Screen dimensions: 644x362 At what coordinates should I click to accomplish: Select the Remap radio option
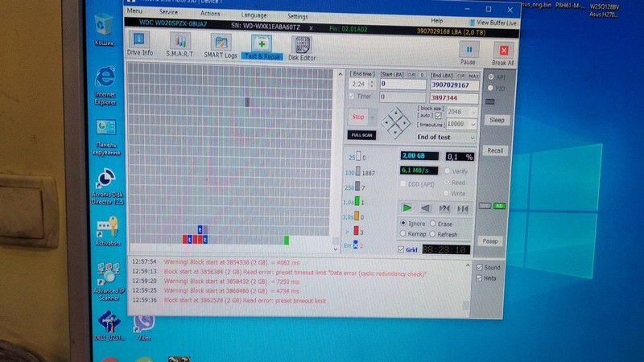pyautogui.click(x=403, y=234)
